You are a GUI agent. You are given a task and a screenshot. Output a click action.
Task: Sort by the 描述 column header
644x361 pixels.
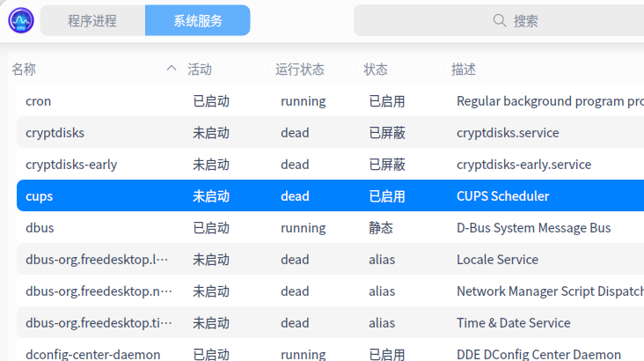coord(464,69)
